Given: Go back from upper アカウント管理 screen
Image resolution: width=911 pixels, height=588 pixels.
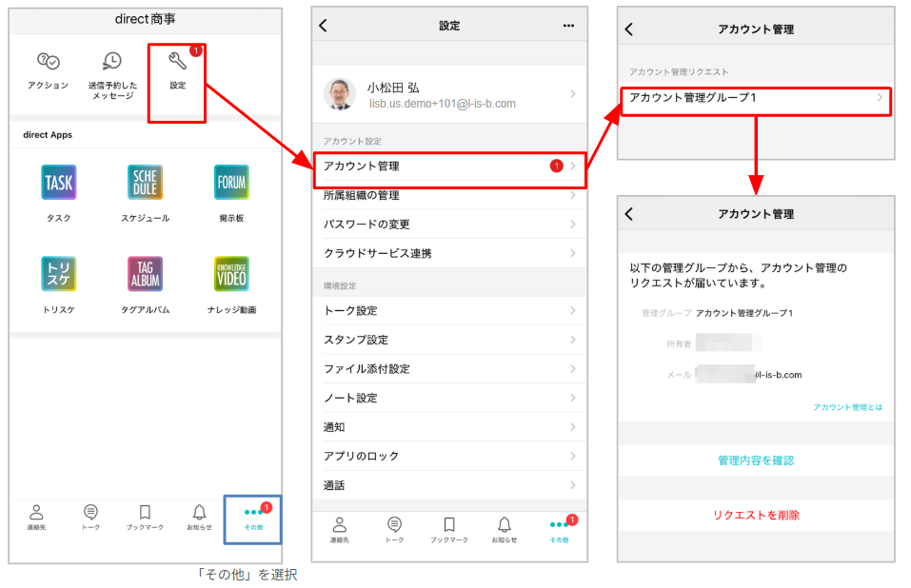Looking at the screenshot, I should [629, 29].
